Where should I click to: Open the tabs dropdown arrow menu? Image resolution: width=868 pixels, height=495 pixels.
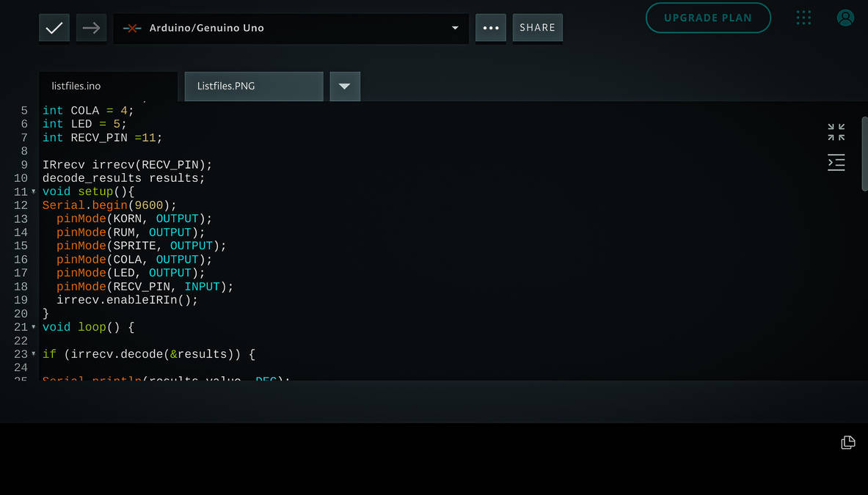pyautogui.click(x=345, y=87)
